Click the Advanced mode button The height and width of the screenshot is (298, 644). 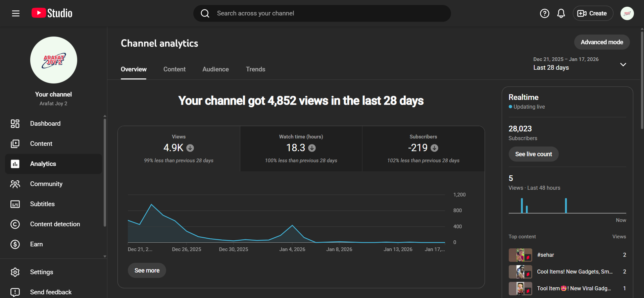point(602,42)
